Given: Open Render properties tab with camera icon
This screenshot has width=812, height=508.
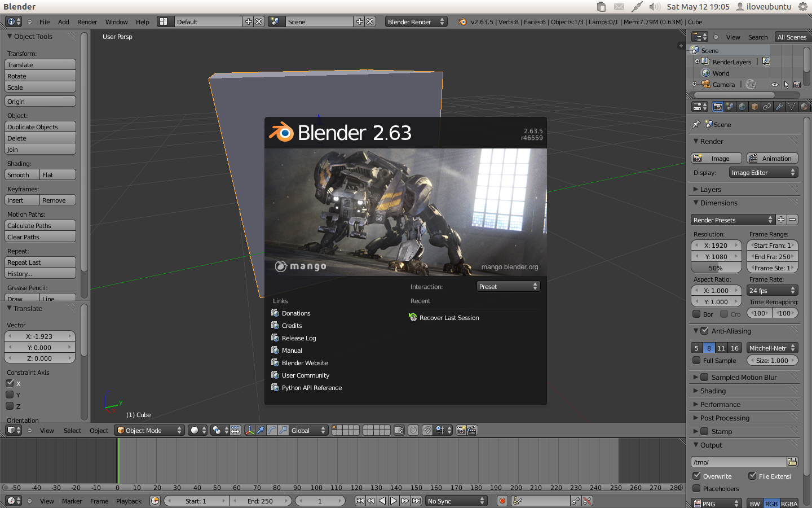Looking at the screenshot, I should click(718, 107).
